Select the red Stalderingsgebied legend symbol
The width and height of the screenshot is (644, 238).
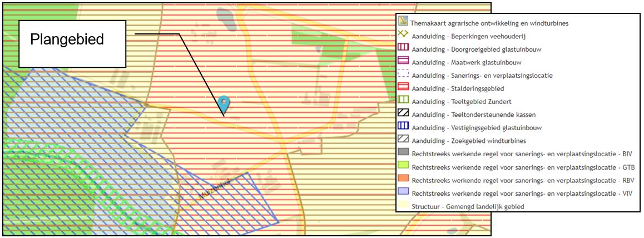403,87
